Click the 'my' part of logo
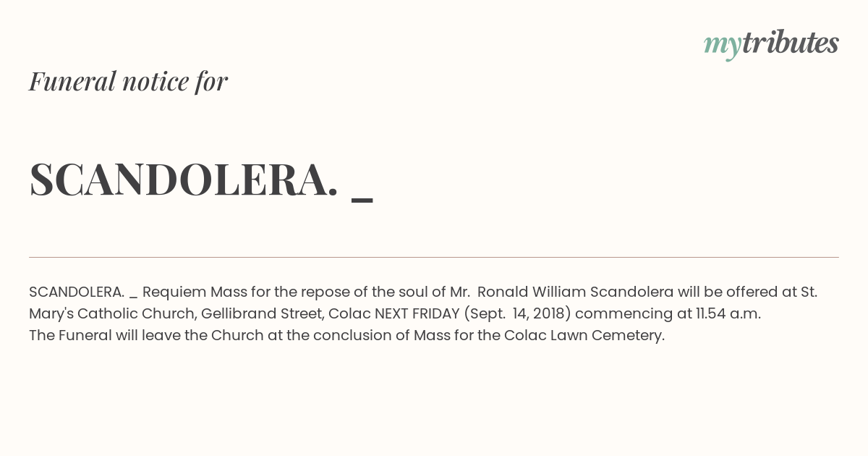 (722, 45)
